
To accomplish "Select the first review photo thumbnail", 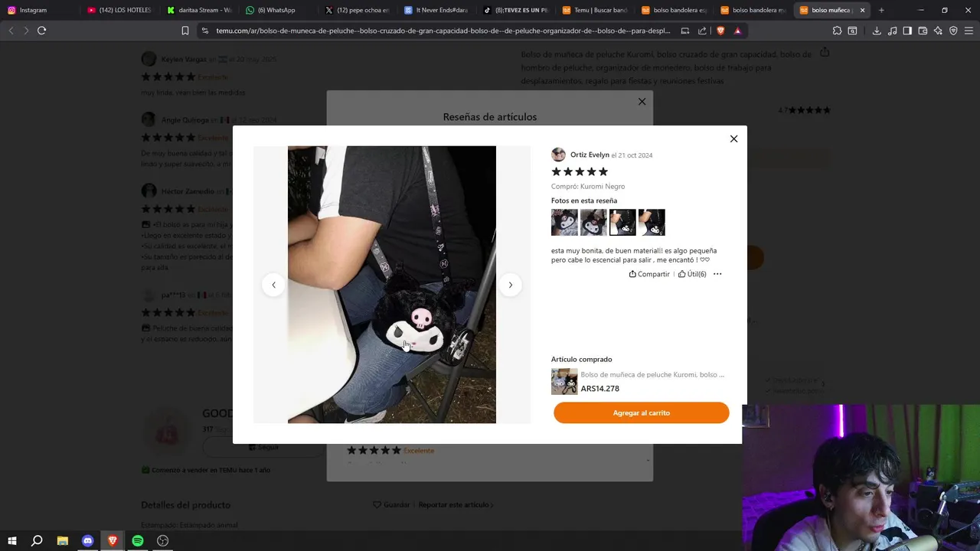I will pyautogui.click(x=564, y=222).
